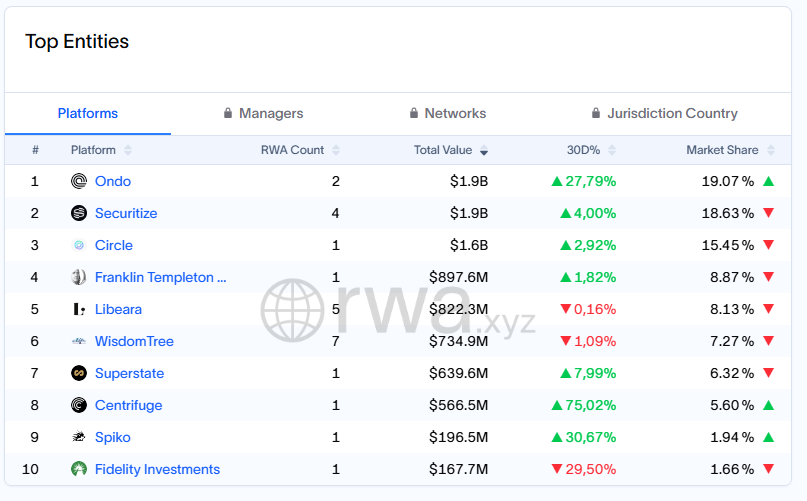
Task: Sort by 30D% column arrows
Action: [x=612, y=150]
